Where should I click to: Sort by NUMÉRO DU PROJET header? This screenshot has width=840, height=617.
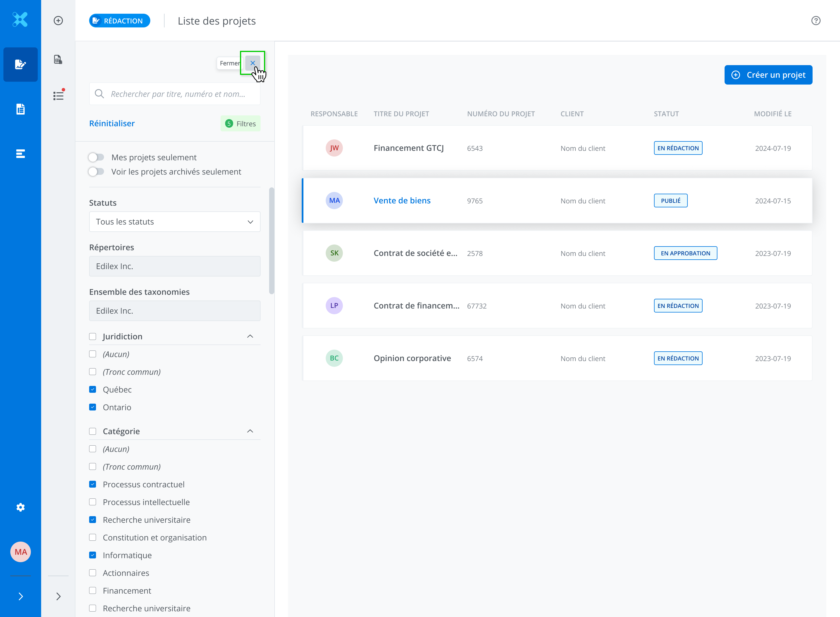(x=501, y=114)
